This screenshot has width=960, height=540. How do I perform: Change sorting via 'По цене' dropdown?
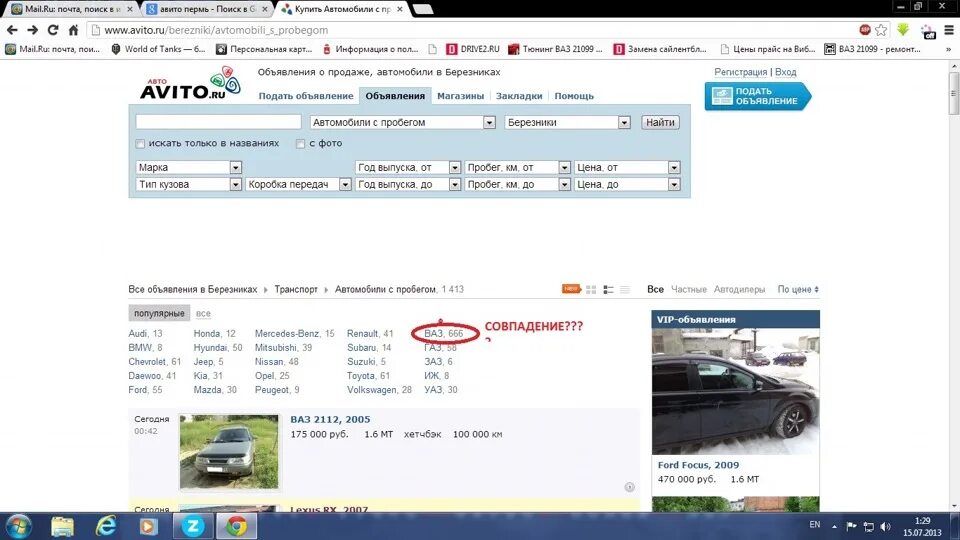pyautogui.click(x=798, y=290)
